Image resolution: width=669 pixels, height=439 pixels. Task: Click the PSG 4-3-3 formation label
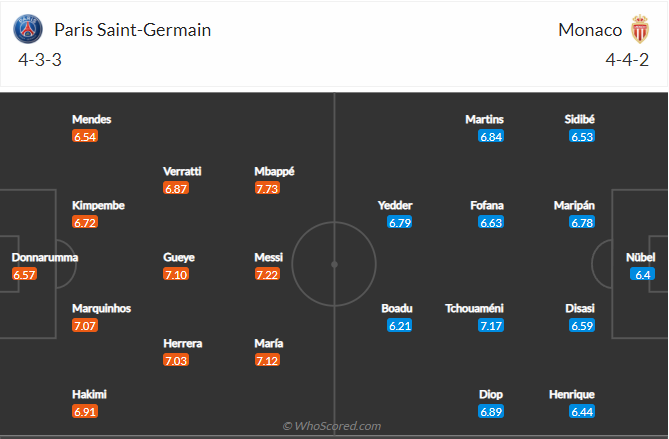point(38,59)
